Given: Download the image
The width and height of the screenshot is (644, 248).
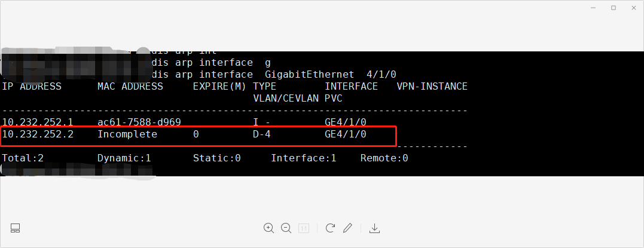Looking at the screenshot, I should click(375, 228).
